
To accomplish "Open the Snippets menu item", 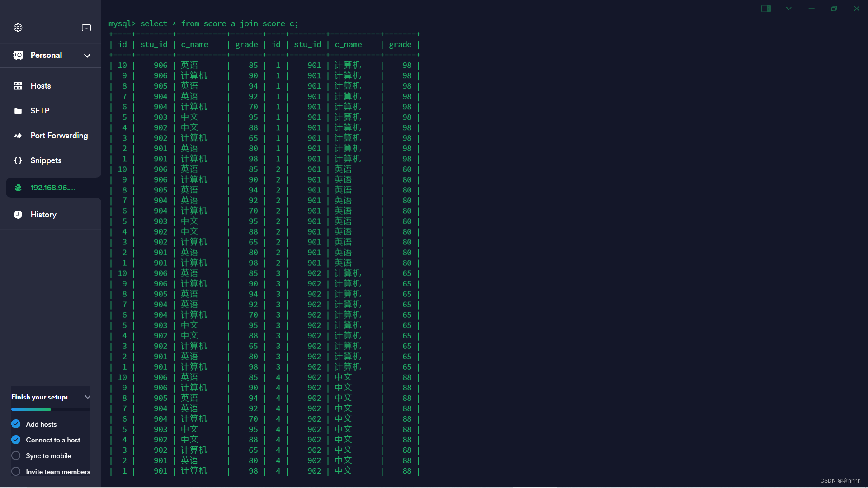I will point(46,160).
